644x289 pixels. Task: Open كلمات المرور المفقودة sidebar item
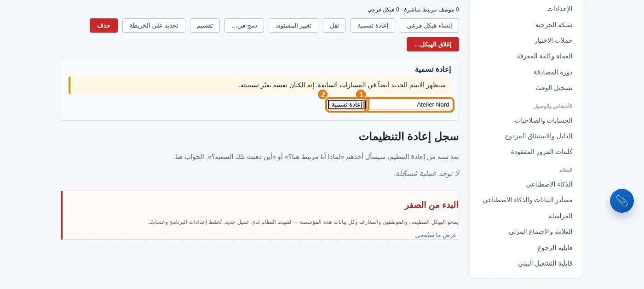point(541,152)
